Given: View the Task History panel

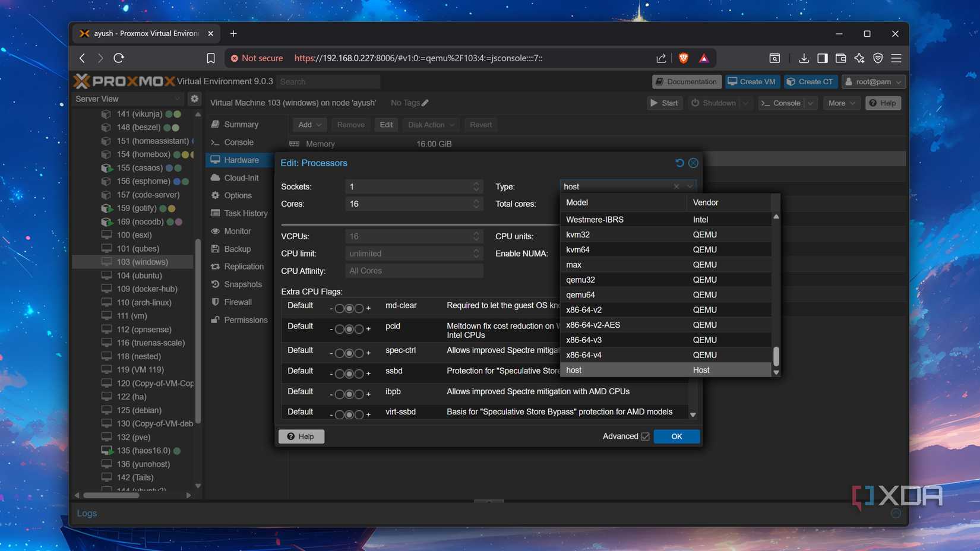Looking at the screenshot, I should (x=244, y=213).
